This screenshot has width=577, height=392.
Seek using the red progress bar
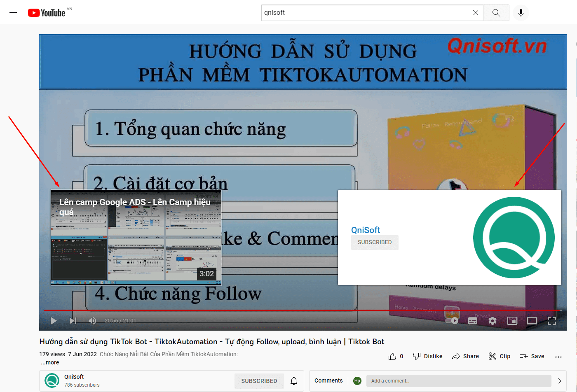pos(303,310)
